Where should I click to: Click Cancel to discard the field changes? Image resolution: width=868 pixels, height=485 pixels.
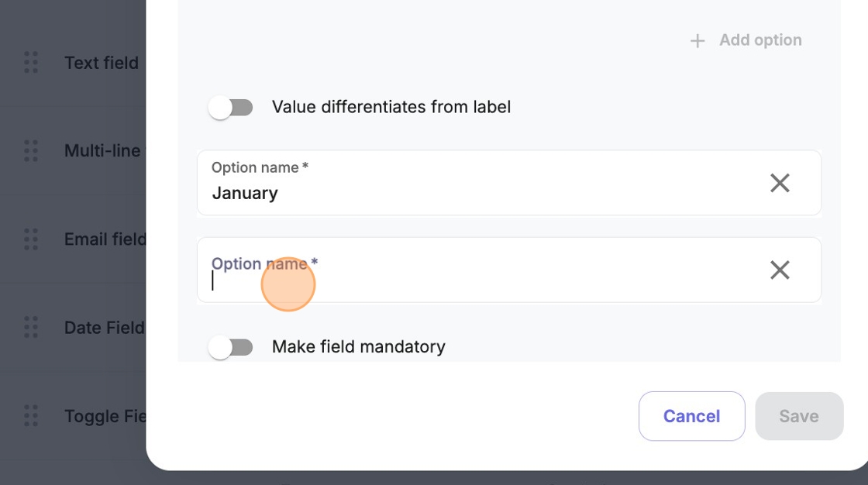(x=691, y=416)
